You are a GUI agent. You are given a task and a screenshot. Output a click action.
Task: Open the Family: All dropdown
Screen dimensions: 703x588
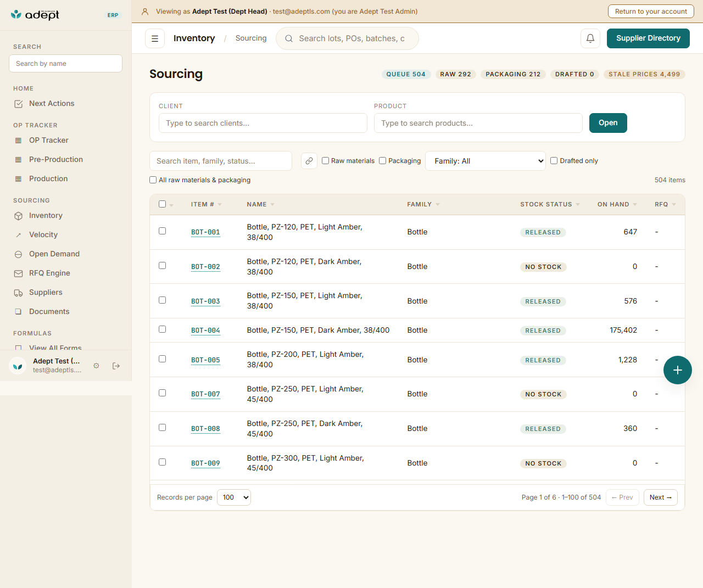coord(486,161)
